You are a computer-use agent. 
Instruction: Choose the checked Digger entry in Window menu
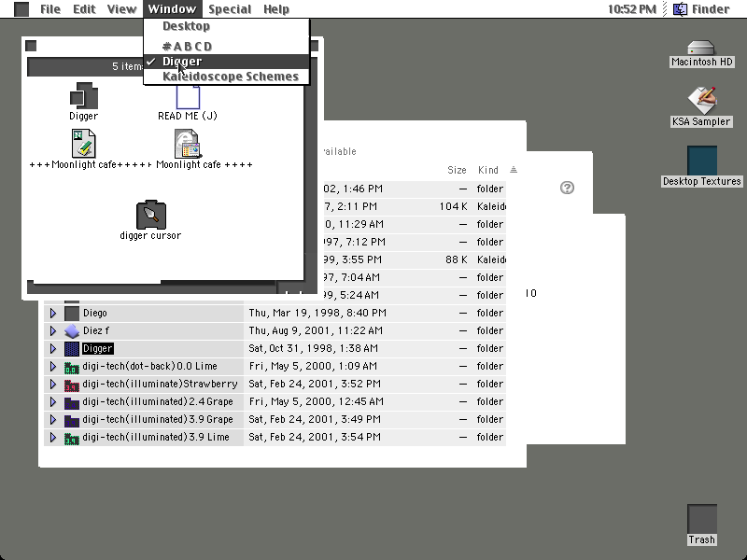point(226,62)
